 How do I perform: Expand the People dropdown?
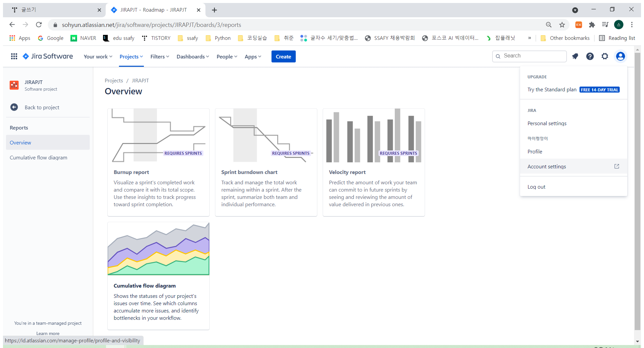(227, 56)
